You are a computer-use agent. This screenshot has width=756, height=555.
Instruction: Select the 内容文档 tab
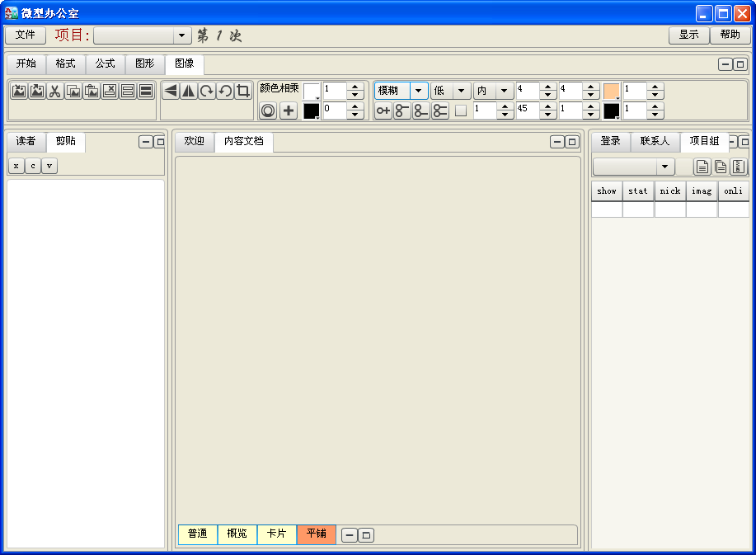click(244, 141)
